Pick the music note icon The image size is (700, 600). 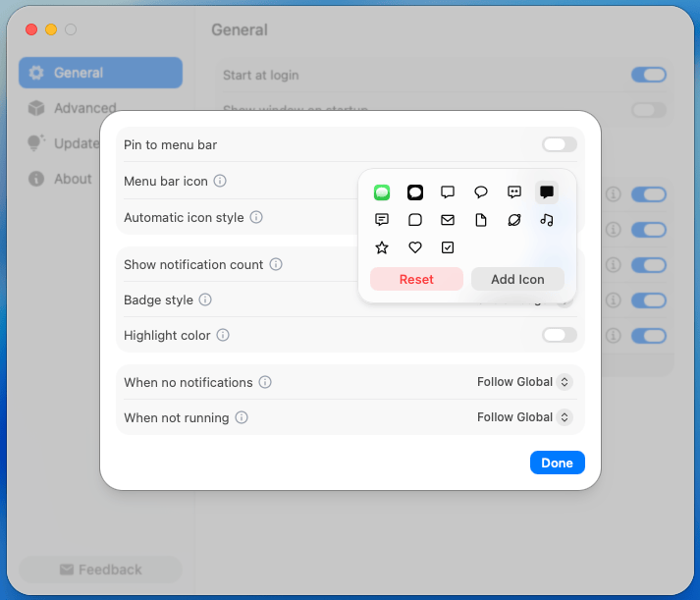pyautogui.click(x=547, y=220)
